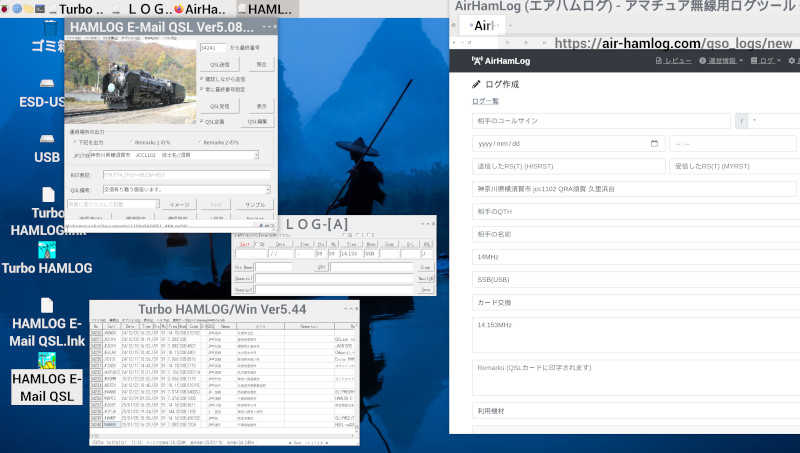Open the calendar picker in date field
Viewport: 800px width, 453px height.
click(x=652, y=143)
